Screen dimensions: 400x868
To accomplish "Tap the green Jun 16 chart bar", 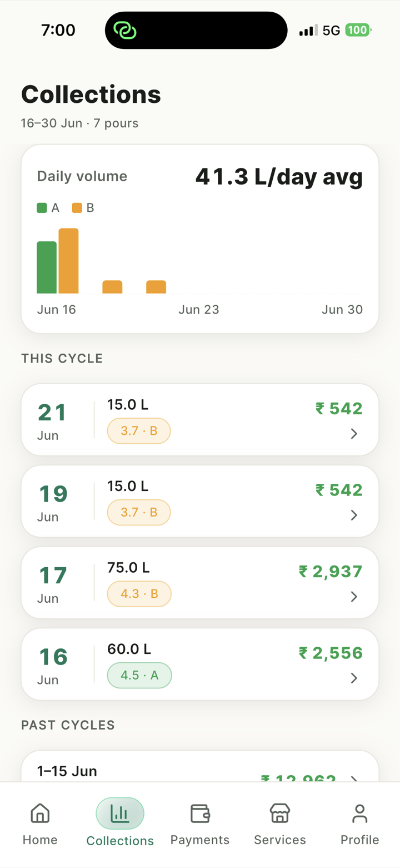I will tap(47, 267).
